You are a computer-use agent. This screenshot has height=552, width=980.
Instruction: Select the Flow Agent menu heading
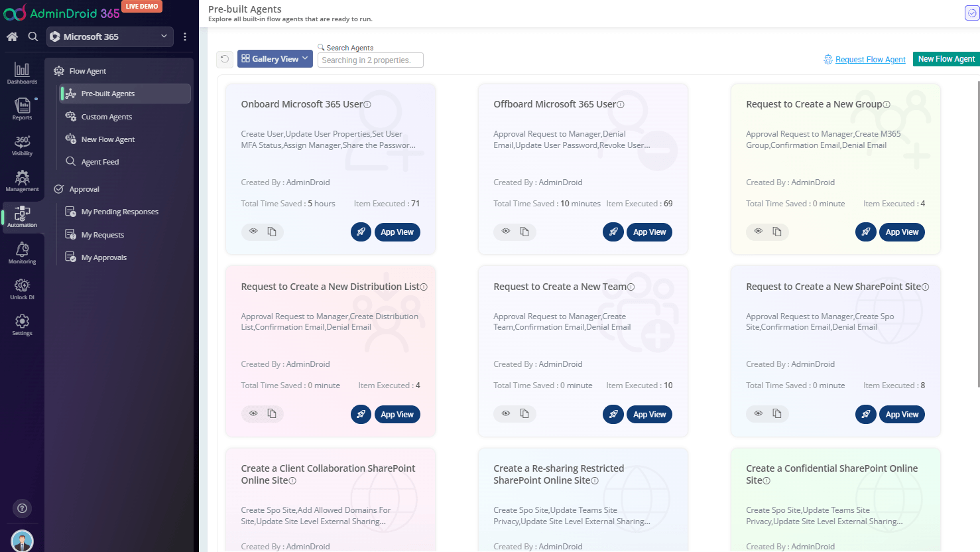tap(88, 71)
